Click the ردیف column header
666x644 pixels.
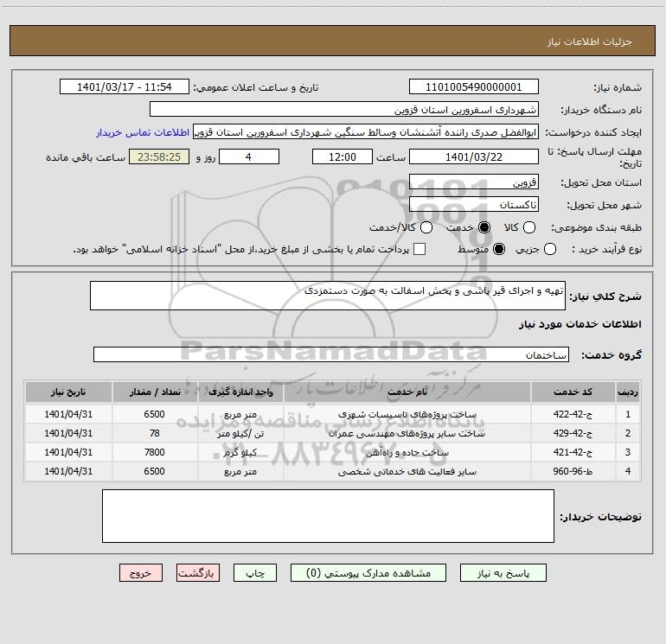628,392
